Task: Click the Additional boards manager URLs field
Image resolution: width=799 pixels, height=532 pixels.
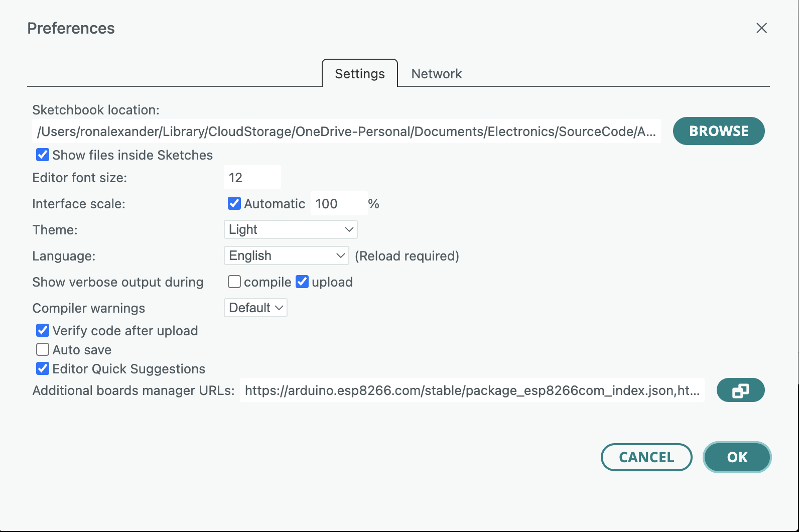Action: point(472,390)
